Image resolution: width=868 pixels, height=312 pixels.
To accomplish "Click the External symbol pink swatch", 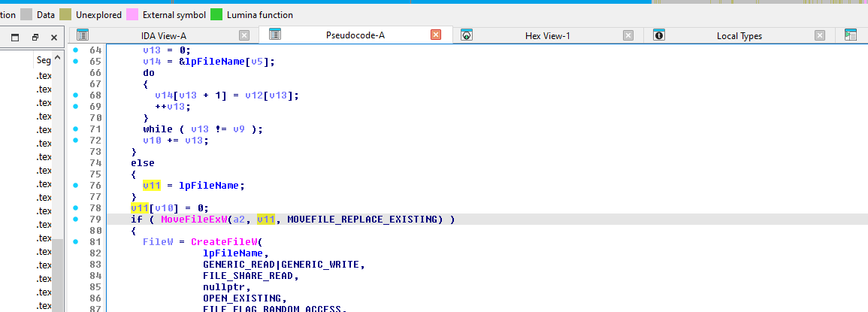I will [x=132, y=14].
